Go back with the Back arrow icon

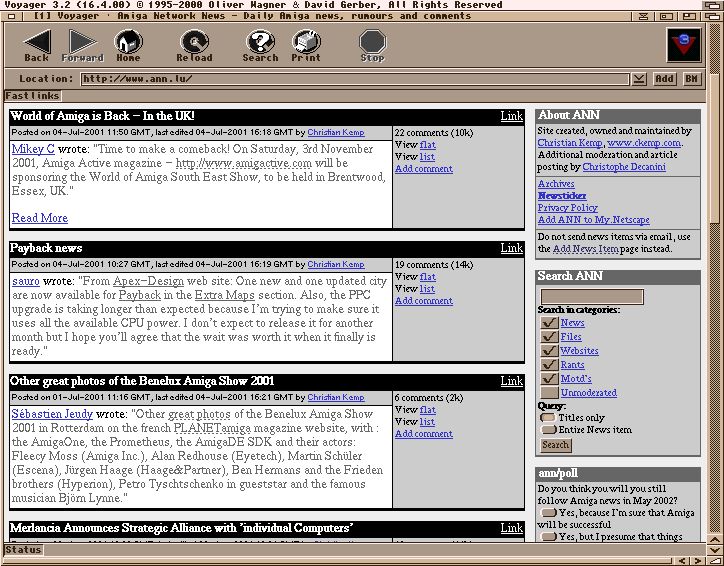coord(37,42)
